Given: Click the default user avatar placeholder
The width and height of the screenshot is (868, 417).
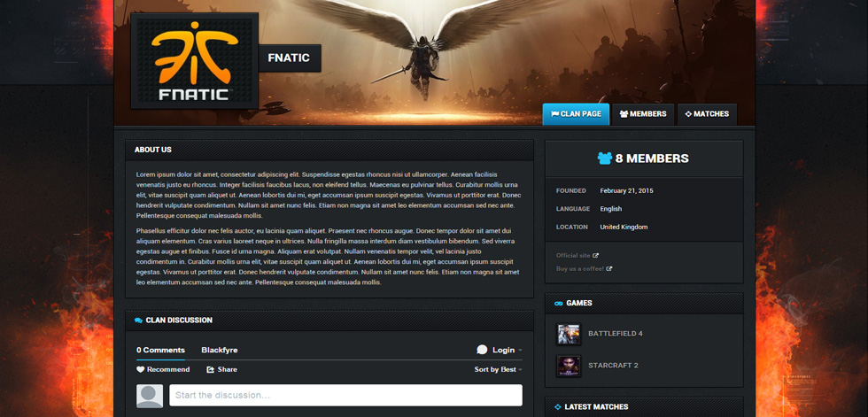Looking at the screenshot, I should 150,396.
